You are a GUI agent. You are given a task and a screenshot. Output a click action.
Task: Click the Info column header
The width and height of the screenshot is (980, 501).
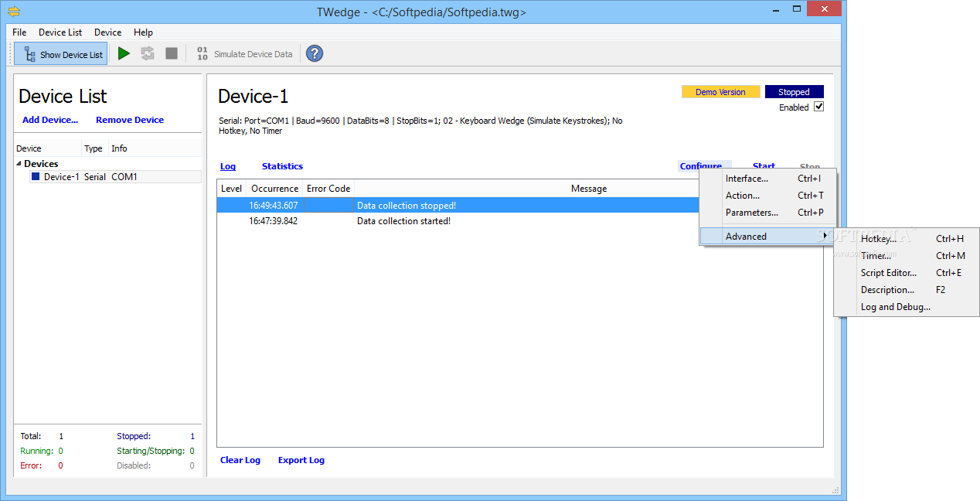coord(155,148)
